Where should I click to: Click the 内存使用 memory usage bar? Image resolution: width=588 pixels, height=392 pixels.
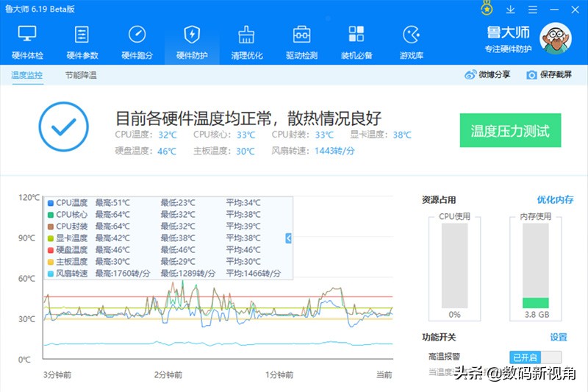click(536, 266)
